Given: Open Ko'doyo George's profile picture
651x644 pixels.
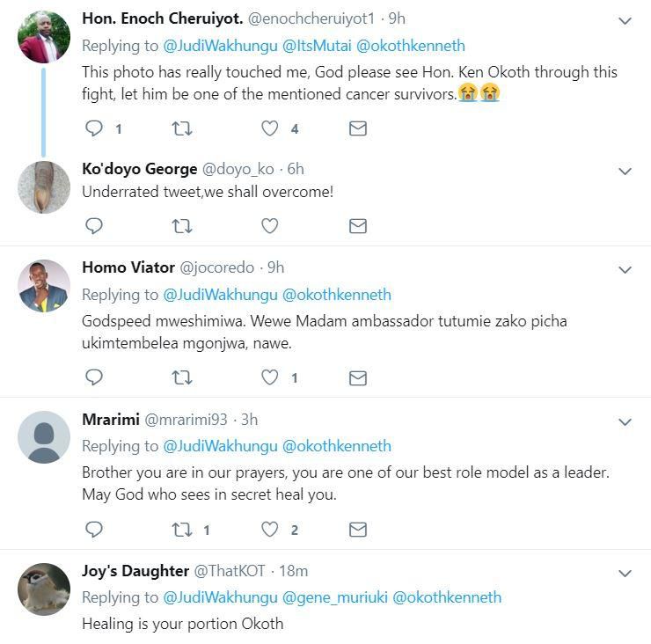Looking at the screenshot, I should click(x=44, y=187).
